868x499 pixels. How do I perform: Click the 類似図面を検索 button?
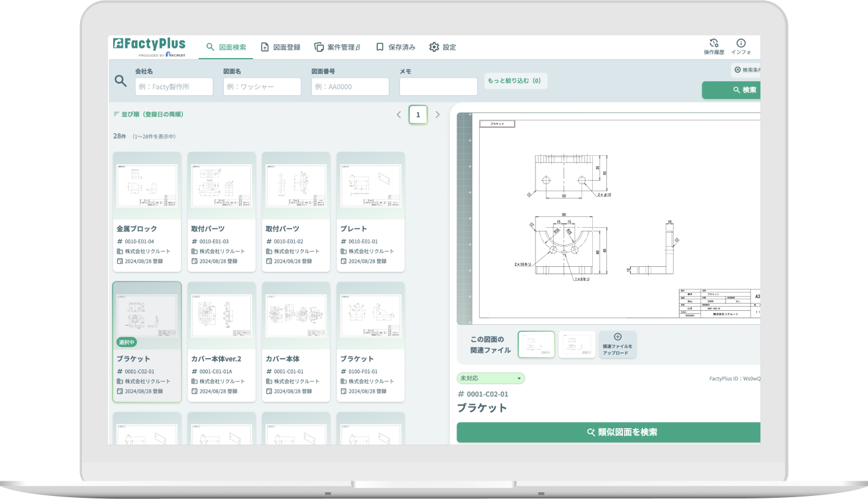click(x=609, y=432)
